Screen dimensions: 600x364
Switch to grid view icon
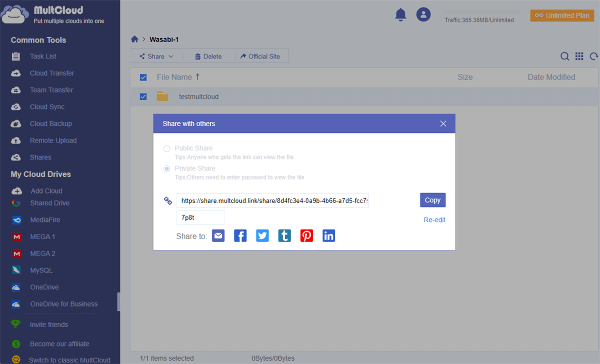pyautogui.click(x=579, y=56)
